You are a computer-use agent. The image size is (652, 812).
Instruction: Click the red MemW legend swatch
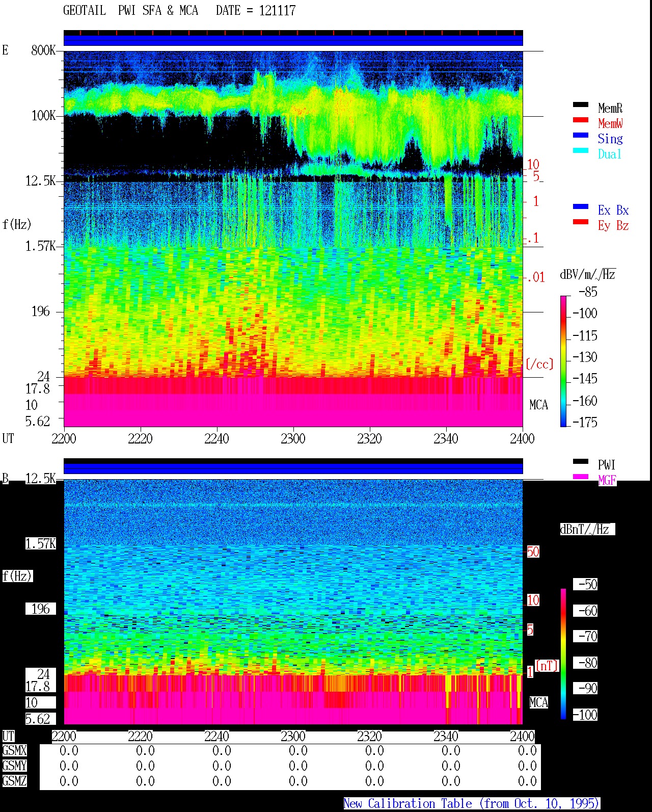tap(581, 120)
